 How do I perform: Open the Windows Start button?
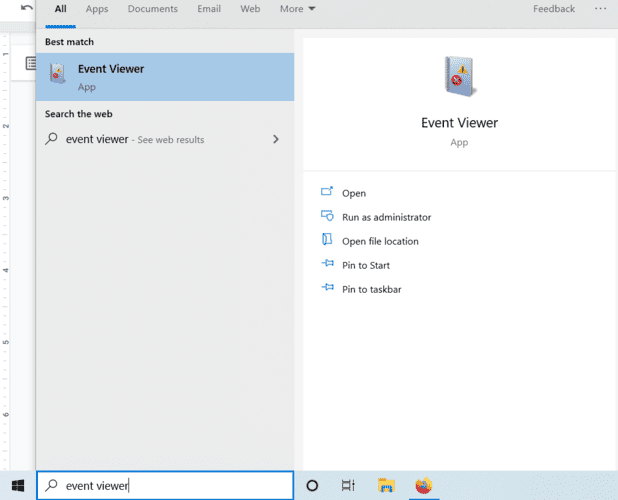(18, 485)
